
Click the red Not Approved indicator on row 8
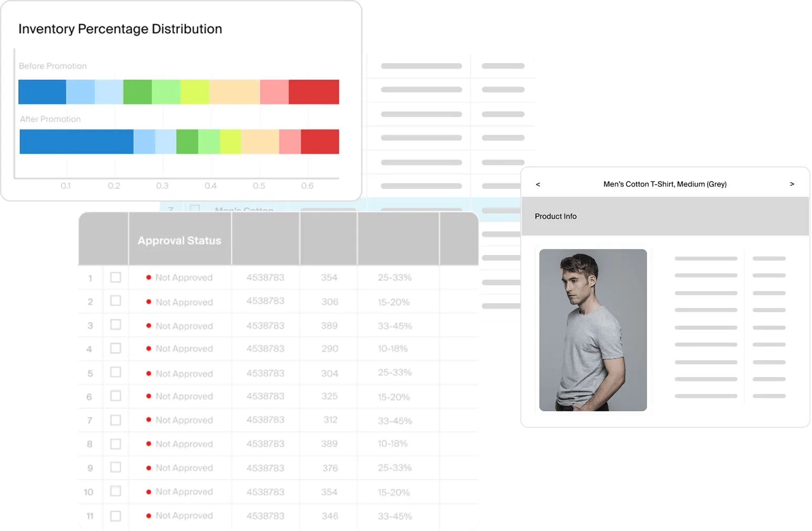(149, 443)
